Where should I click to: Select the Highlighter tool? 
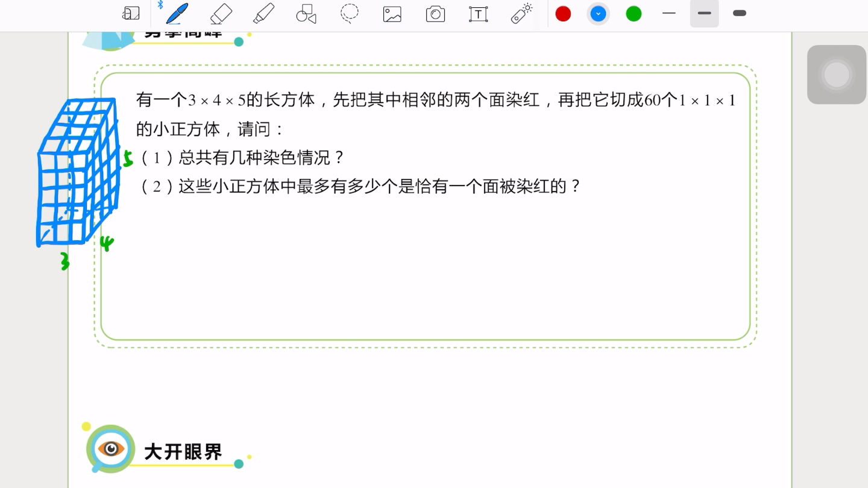pos(263,14)
